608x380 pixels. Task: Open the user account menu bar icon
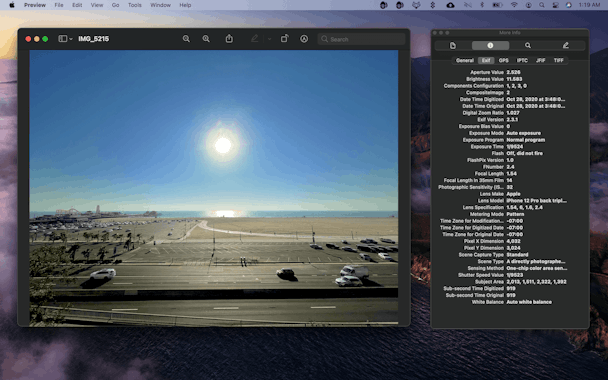tap(528, 5)
